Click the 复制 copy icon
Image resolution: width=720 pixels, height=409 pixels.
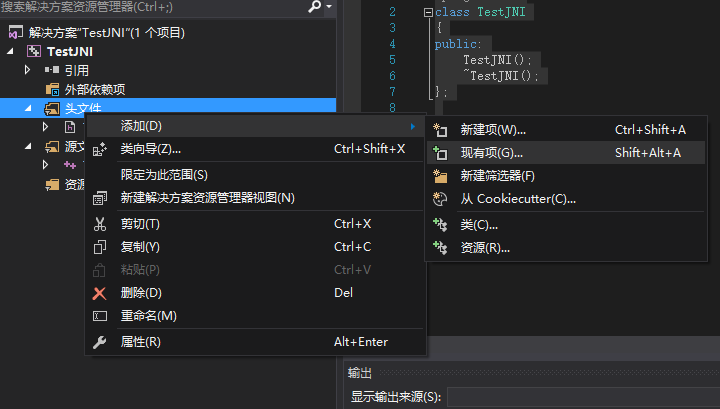pyautogui.click(x=99, y=247)
